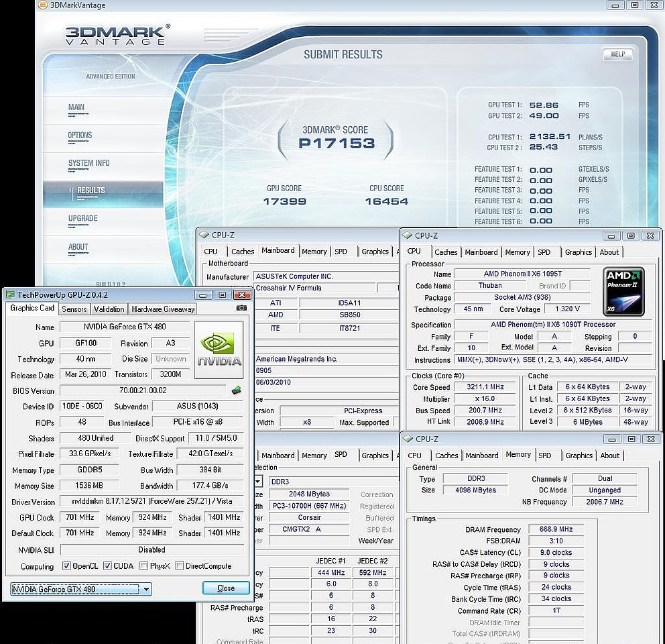Click the GPU score value 17399
The image size is (665, 644).
285,201
